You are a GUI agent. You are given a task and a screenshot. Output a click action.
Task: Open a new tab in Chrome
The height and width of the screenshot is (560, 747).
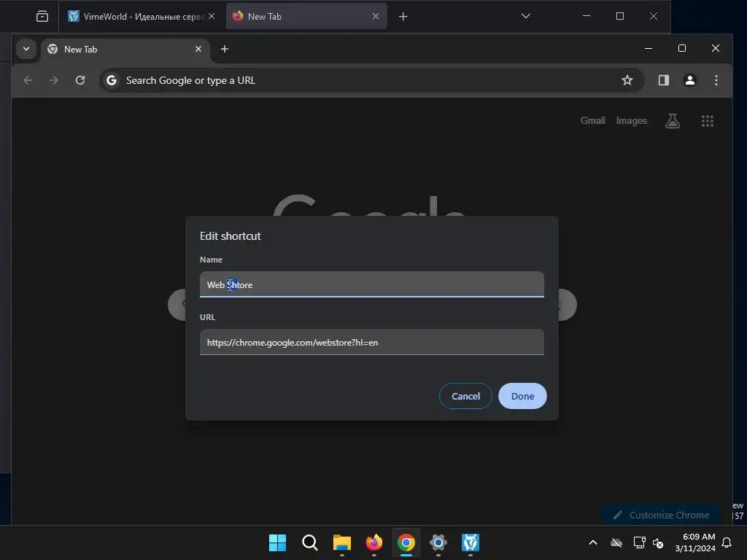225,49
